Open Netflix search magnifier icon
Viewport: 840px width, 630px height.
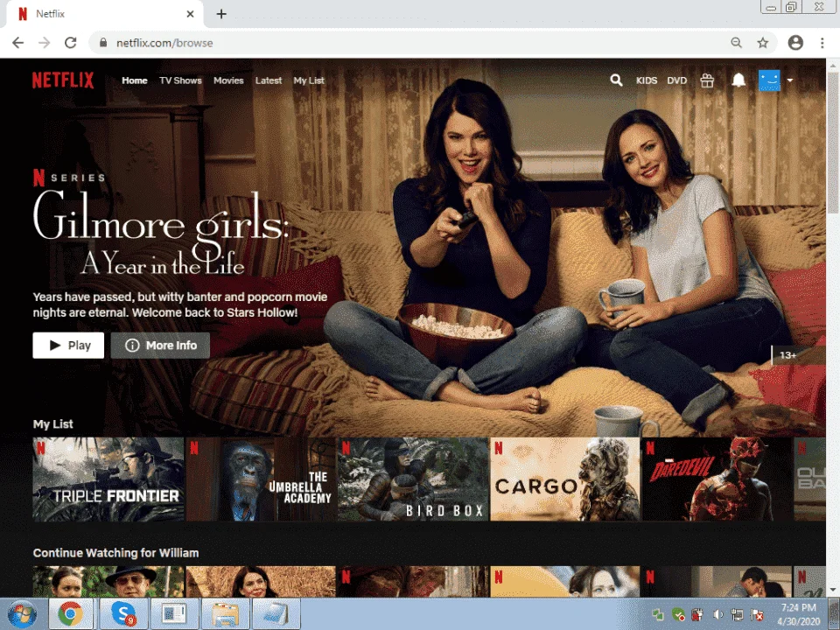point(616,80)
